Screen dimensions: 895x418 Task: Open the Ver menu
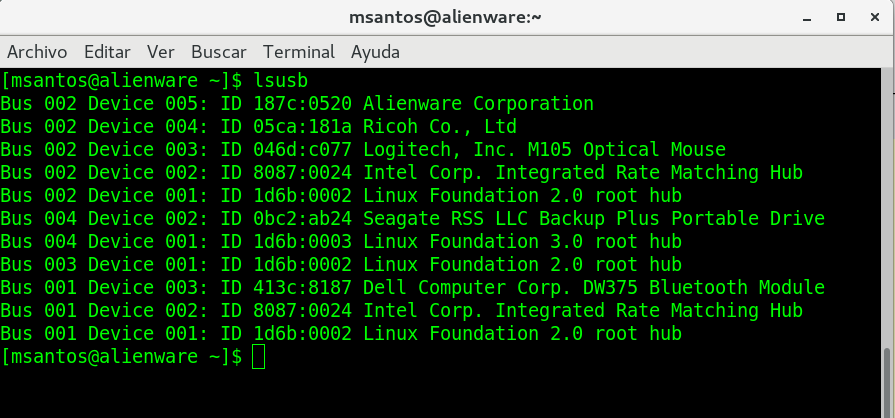coord(160,52)
